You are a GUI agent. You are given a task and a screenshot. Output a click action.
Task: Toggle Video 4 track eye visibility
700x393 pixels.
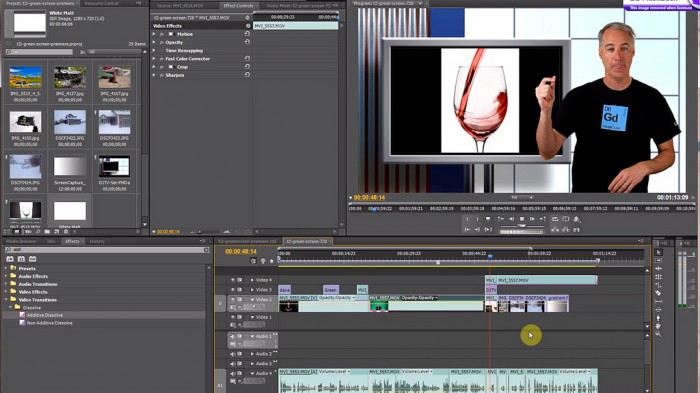233,280
